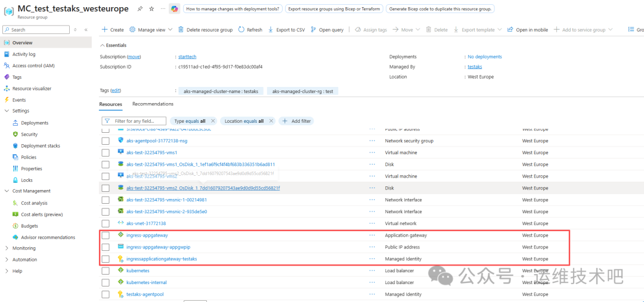Open the Deployments icon under Settings
Viewport: 644px width, 302px height.
[x=16, y=123]
